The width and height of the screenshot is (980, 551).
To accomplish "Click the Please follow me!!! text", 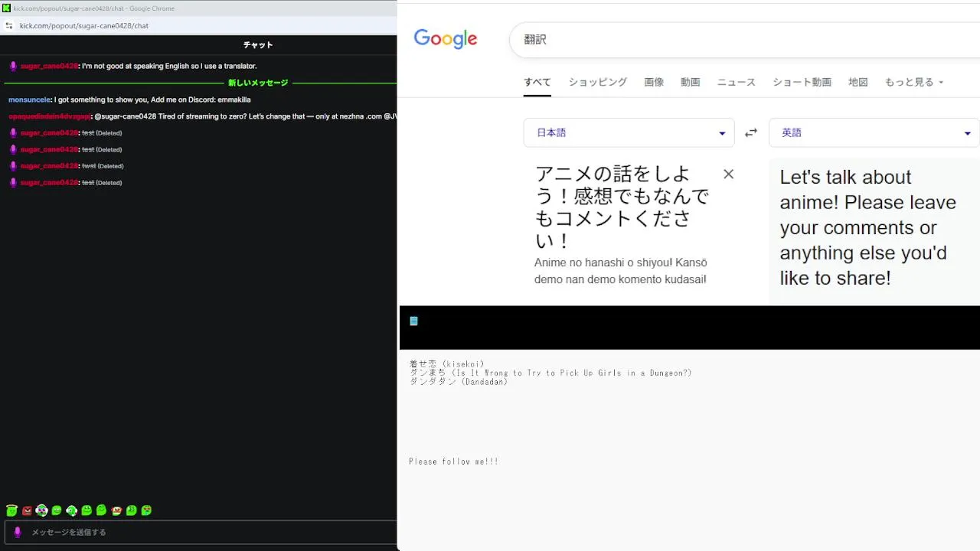I will click(x=453, y=461).
